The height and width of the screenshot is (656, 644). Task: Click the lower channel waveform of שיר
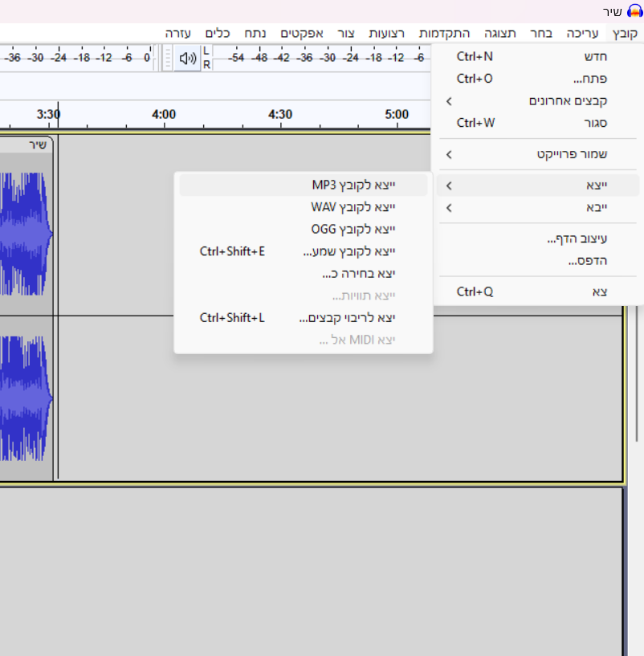tap(26, 398)
